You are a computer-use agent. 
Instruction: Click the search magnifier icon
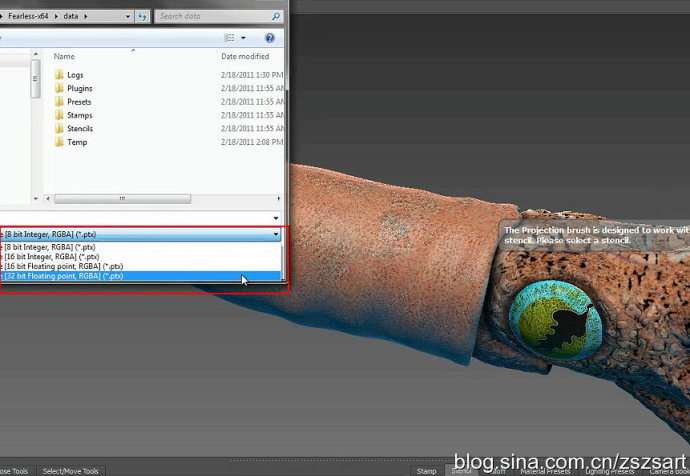pos(276,16)
